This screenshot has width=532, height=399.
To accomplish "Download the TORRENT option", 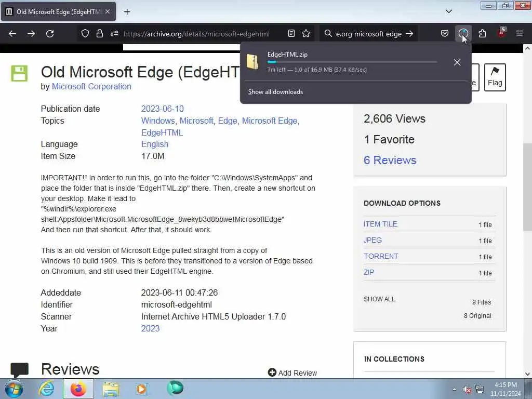I will pyautogui.click(x=381, y=257).
